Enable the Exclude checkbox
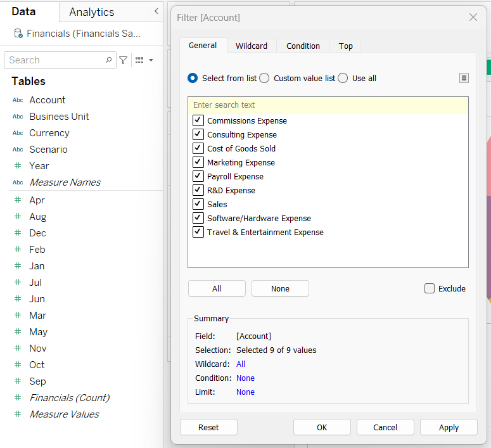This screenshot has height=448, width=491. pyautogui.click(x=430, y=288)
